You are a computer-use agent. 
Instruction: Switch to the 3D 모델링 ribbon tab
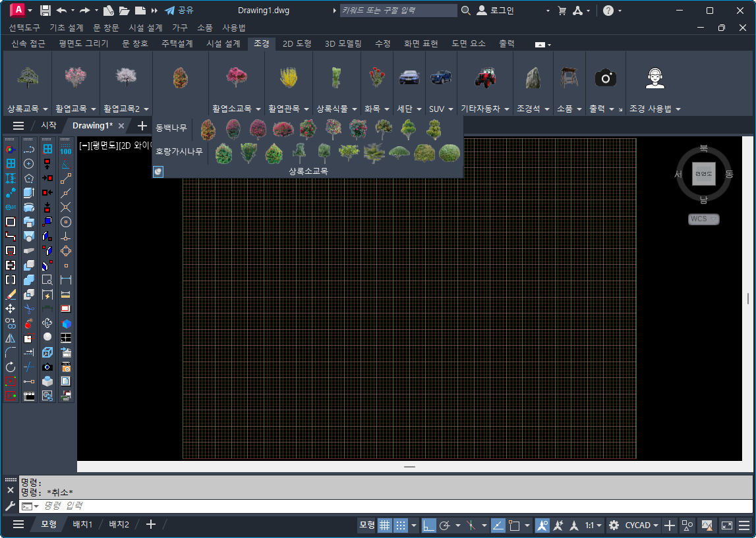[x=343, y=43]
